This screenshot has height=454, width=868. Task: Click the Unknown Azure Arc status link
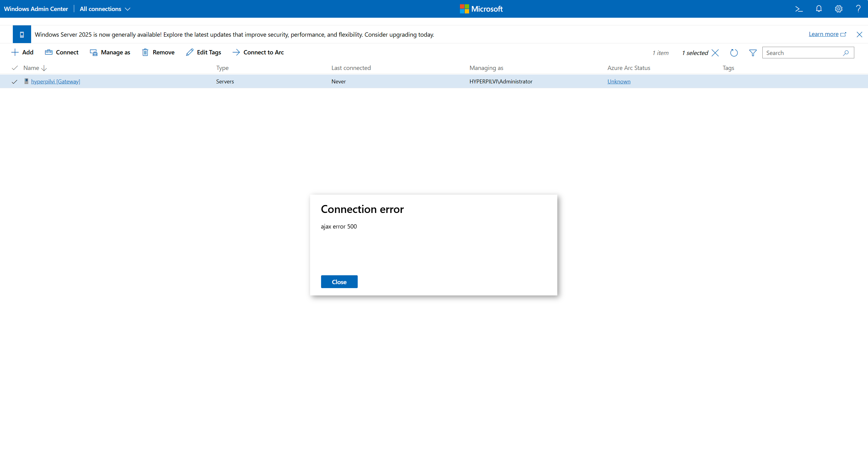(x=619, y=82)
